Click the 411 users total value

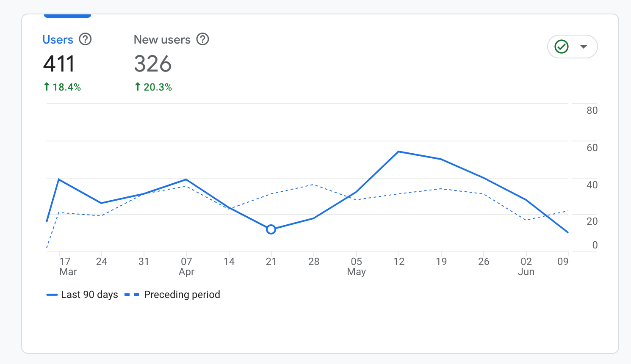(59, 64)
